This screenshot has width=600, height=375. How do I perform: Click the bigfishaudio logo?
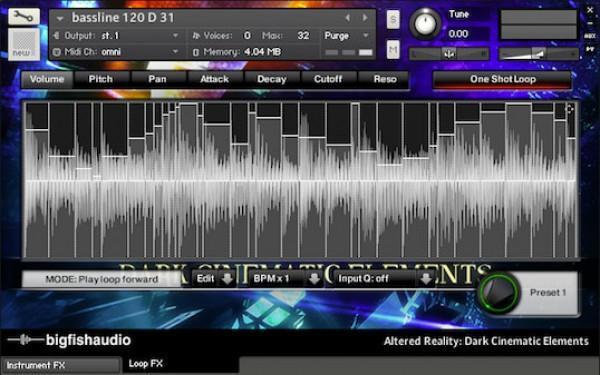tap(69, 340)
